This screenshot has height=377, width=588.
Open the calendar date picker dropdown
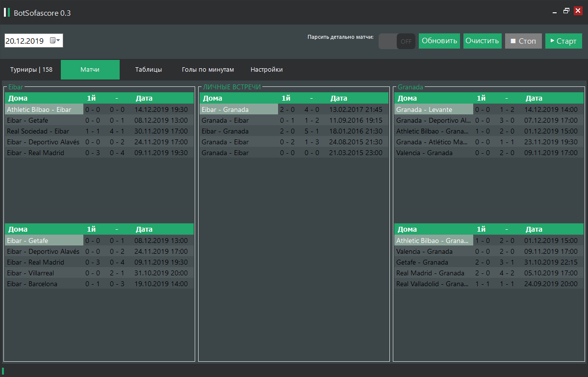pyautogui.click(x=55, y=41)
